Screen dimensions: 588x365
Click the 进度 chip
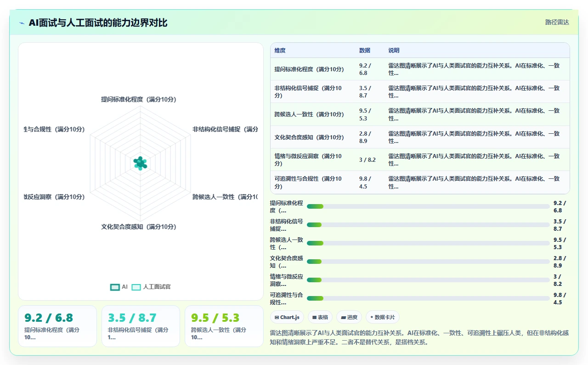349,317
